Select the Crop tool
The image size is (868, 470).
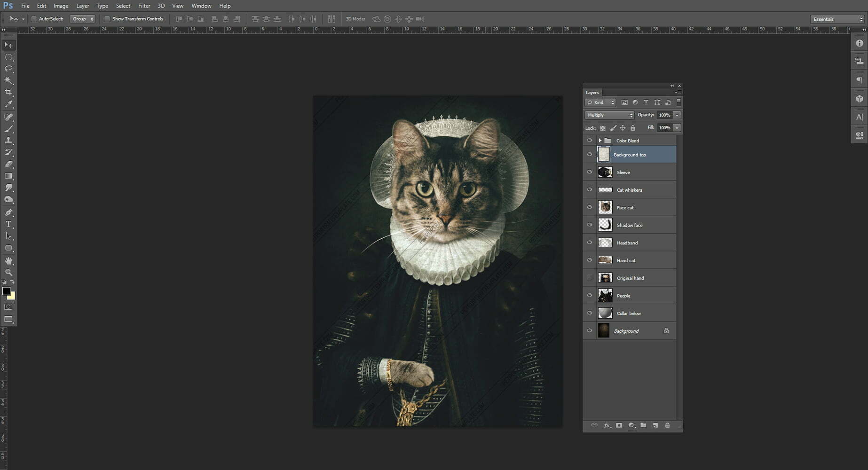pos(8,93)
